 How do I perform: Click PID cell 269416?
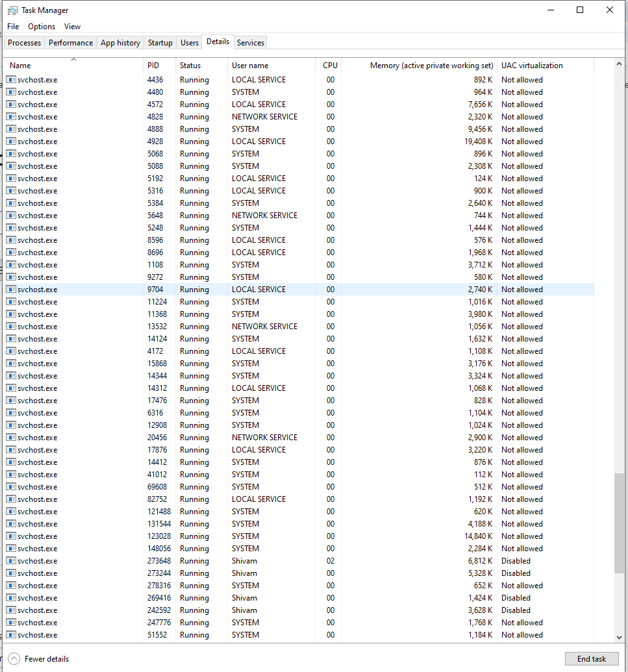click(x=159, y=598)
